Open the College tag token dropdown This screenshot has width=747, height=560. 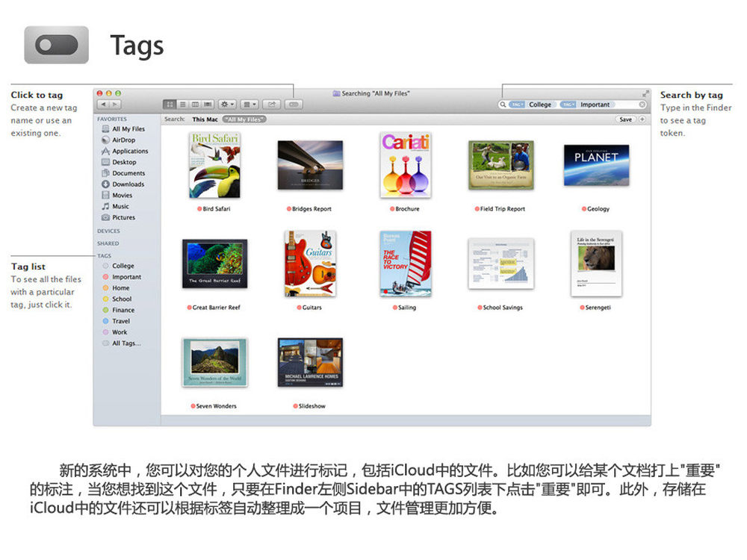click(517, 105)
